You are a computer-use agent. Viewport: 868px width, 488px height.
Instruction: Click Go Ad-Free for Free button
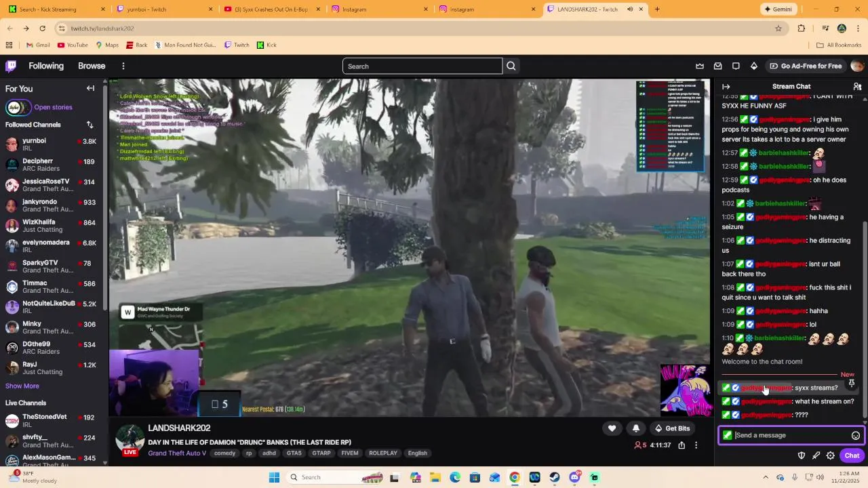tap(806, 66)
